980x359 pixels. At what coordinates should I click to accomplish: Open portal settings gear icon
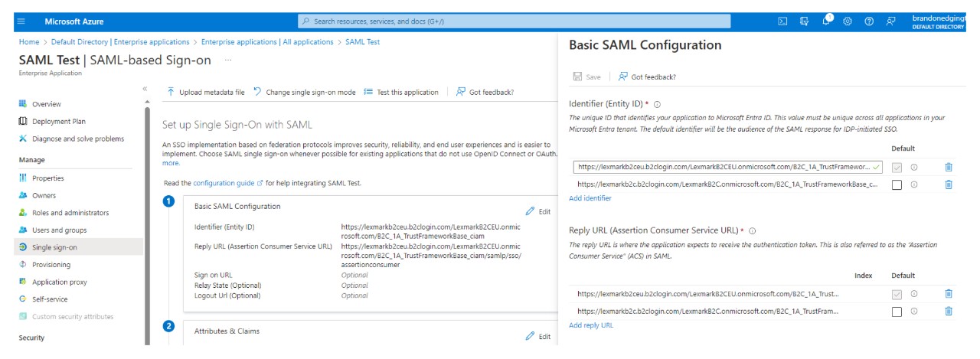tap(848, 21)
